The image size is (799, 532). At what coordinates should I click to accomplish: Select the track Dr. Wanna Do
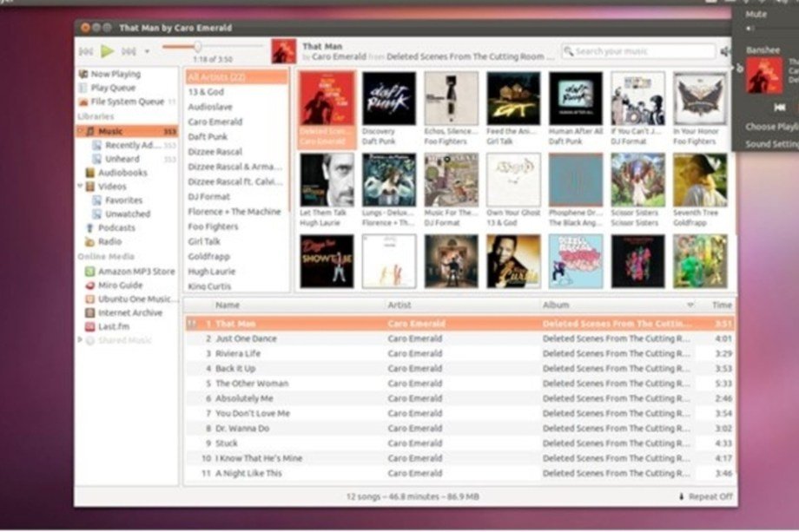[459, 428]
